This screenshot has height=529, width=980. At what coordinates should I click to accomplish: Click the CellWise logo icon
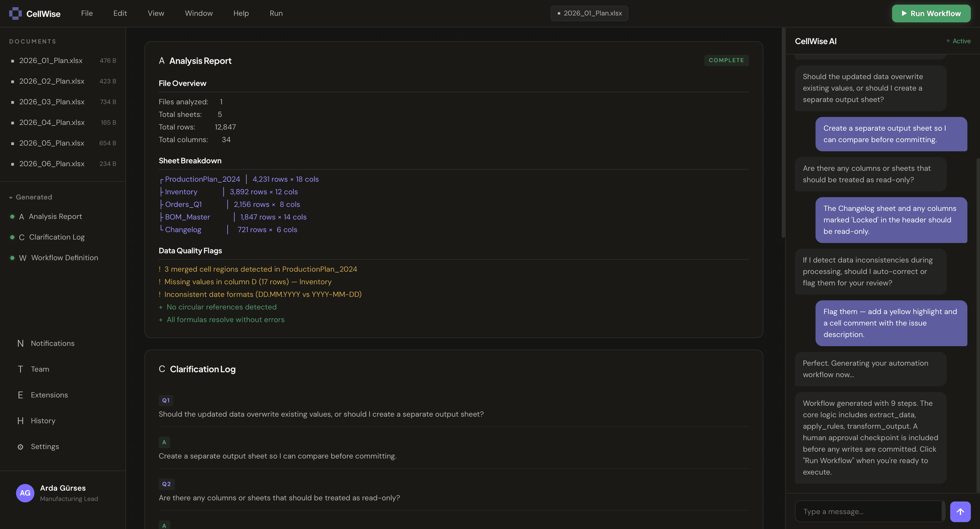pyautogui.click(x=15, y=13)
